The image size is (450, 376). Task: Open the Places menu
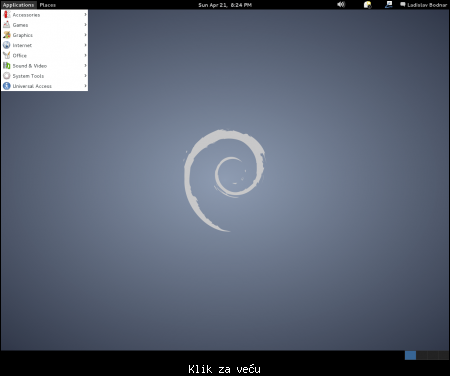click(48, 5)
